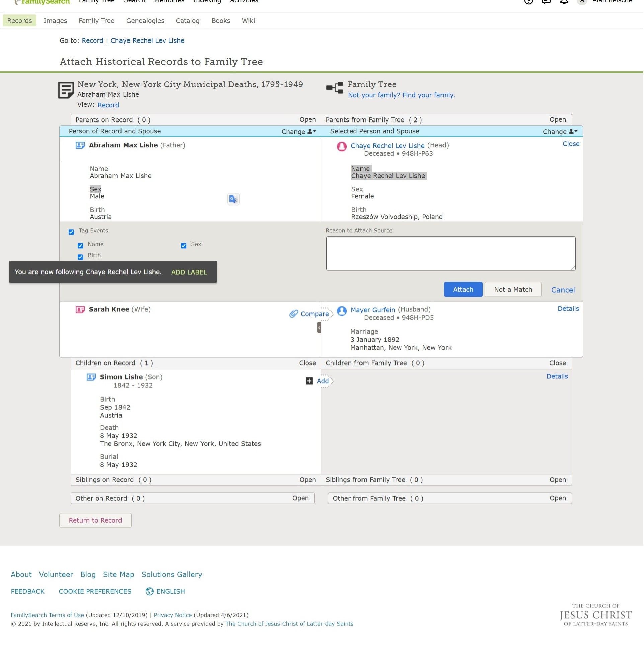Click the female person icon beside Chaye
644x653 pixels.
(342, 146)
